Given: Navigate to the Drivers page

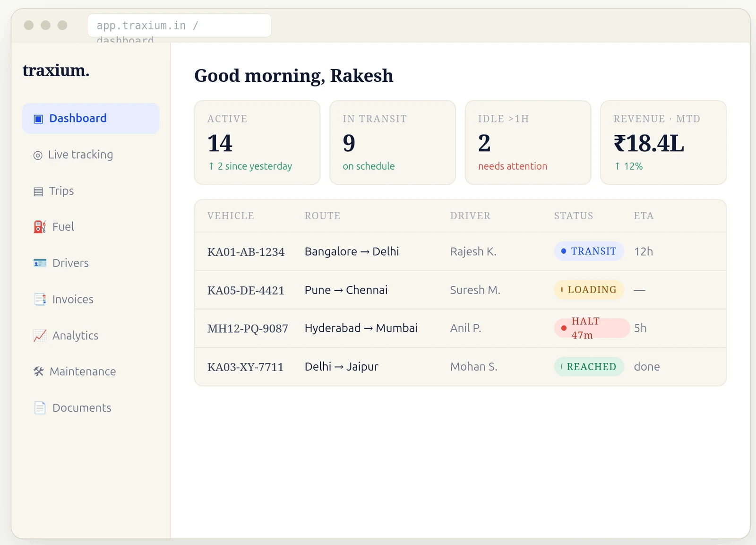Looking at the screenshot, I should click(x=91, y=263).
